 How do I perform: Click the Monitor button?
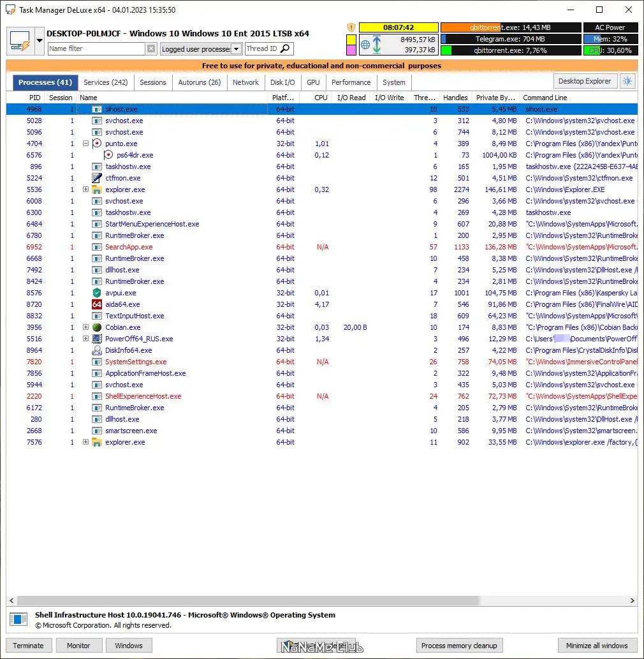[x=78, y=645]
